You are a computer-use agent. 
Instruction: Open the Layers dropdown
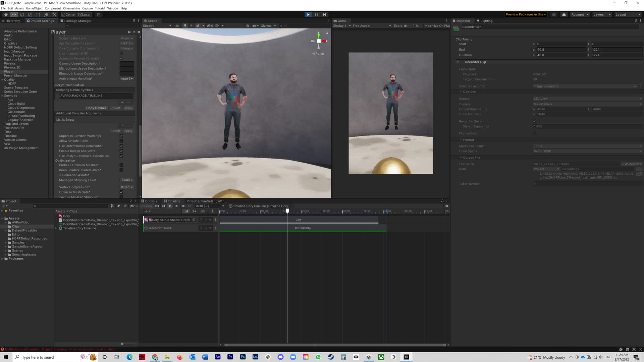(x=602, y=14)
